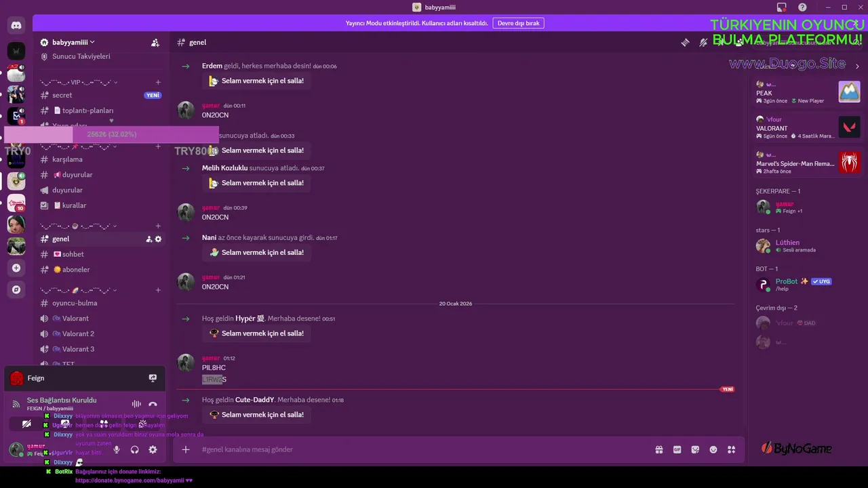868x488 pixels.
Task: Open the megaphone duyurular announcement channel
Action: pos(100,190)
